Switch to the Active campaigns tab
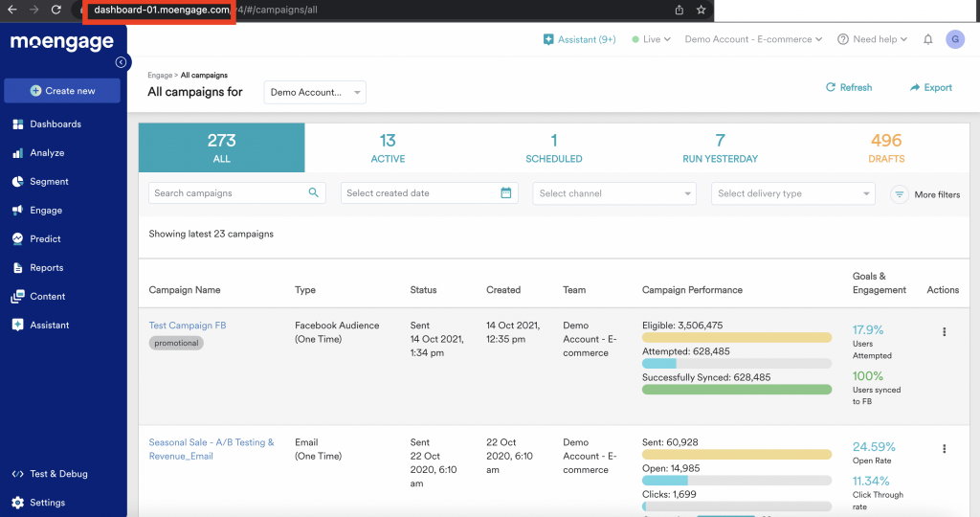The height and width of the screenshot is (517, 980). click(388, 147)
